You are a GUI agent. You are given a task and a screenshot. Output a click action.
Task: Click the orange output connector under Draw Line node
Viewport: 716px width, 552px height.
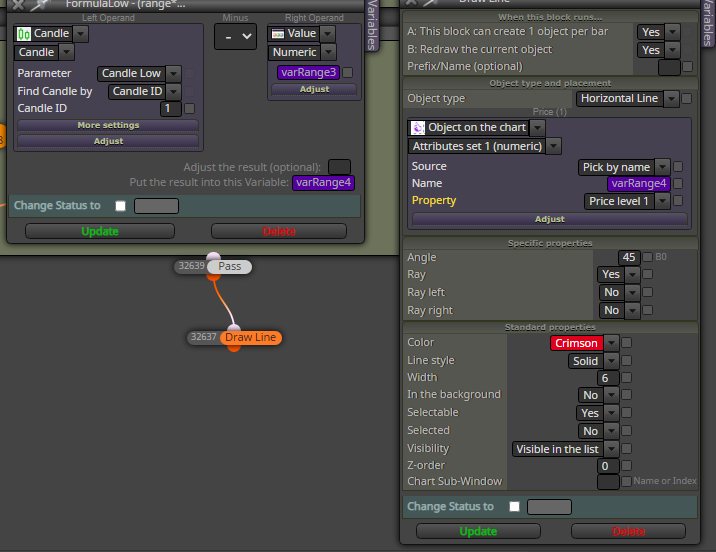click(x=234, y=348)
